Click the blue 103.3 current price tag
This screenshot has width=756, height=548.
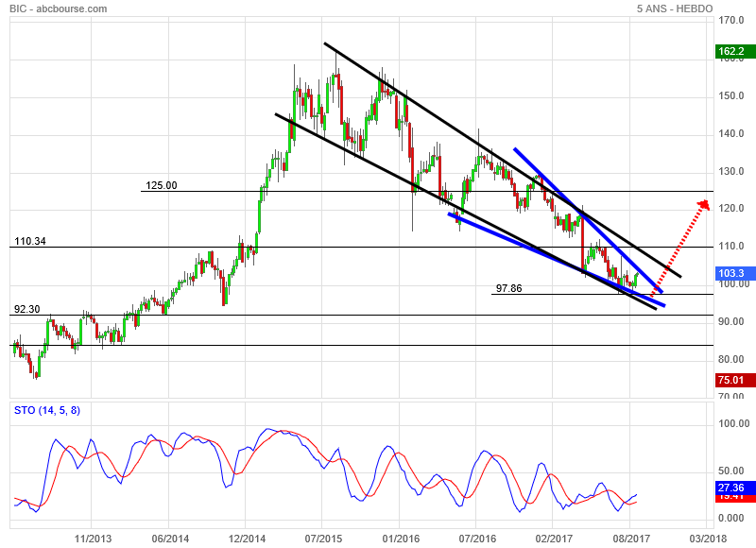click(735, 273)
